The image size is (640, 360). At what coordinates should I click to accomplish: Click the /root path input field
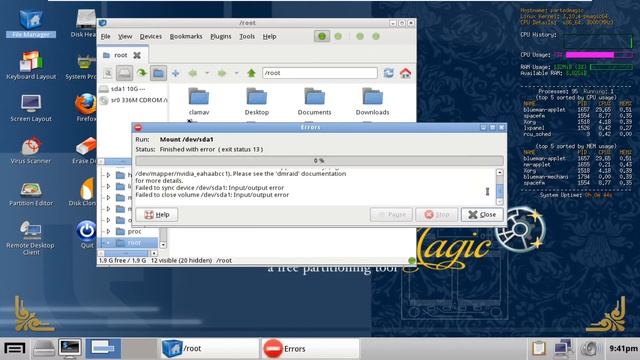coord(320,73)
